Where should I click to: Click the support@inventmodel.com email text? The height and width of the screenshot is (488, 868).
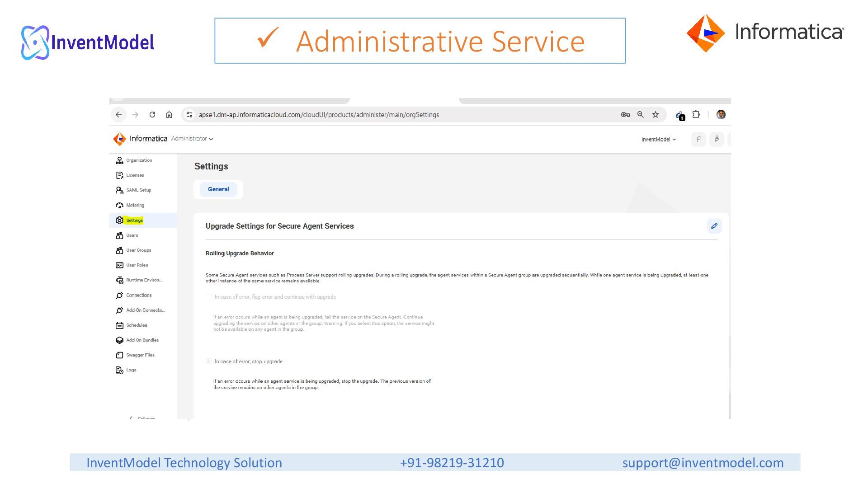(703, 463)
